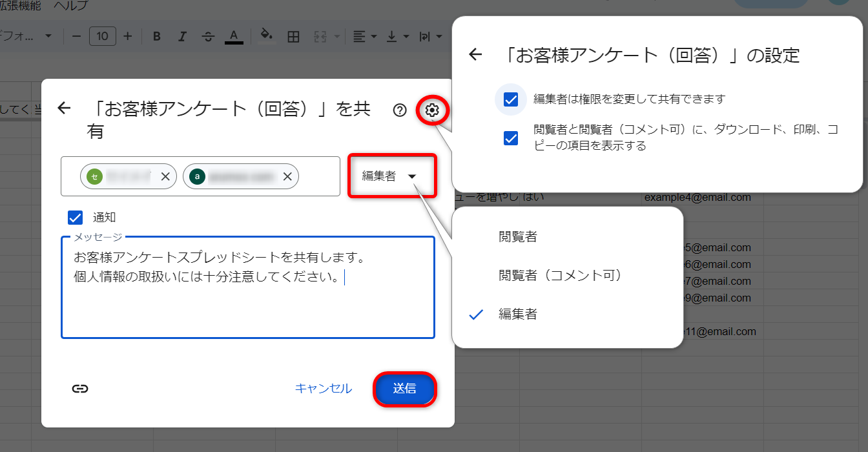Image resolution: width=868 pixels, height=452 pixels.
Task: Click the font size field showing 10
Action: (x=102, y=36)
